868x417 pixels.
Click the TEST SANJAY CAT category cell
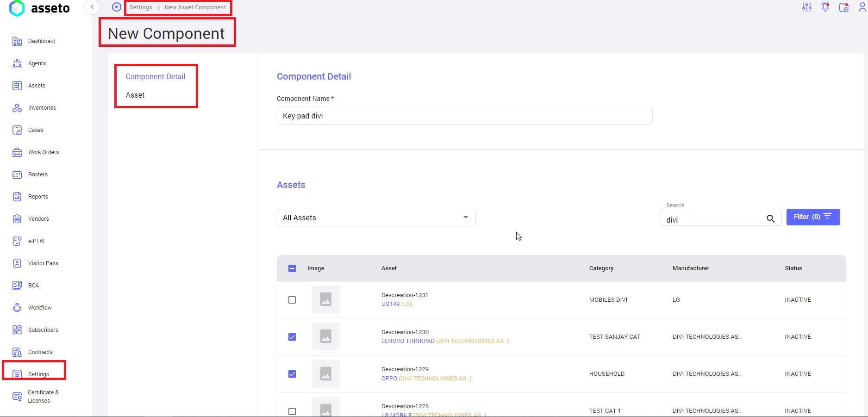click(615, 337)
